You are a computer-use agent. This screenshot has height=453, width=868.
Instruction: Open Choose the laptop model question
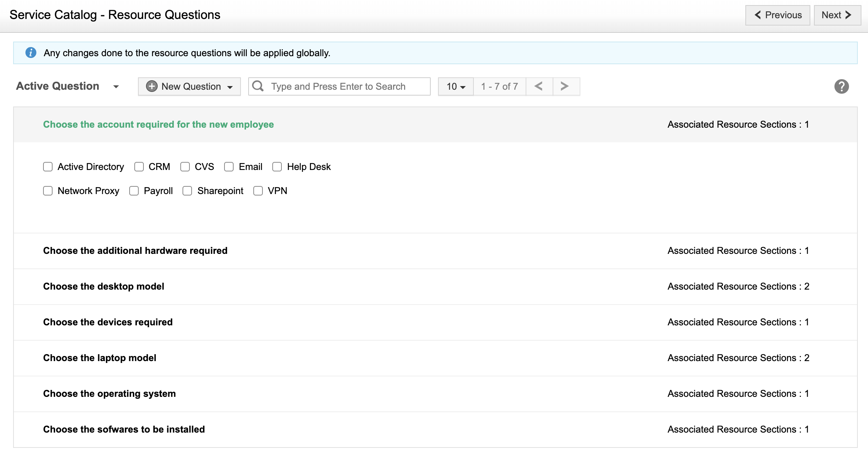(x=100, y=358)
